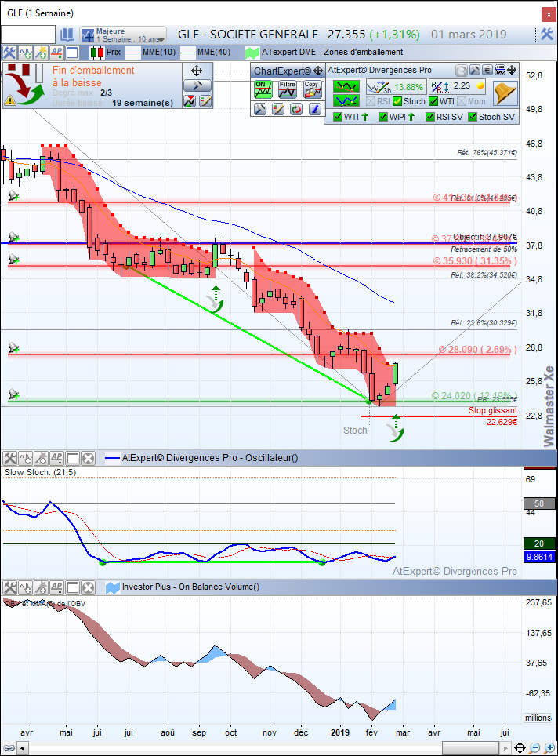
Task: Click the red-green chart icon in emballement panel
Action: [x=190, y=101]
